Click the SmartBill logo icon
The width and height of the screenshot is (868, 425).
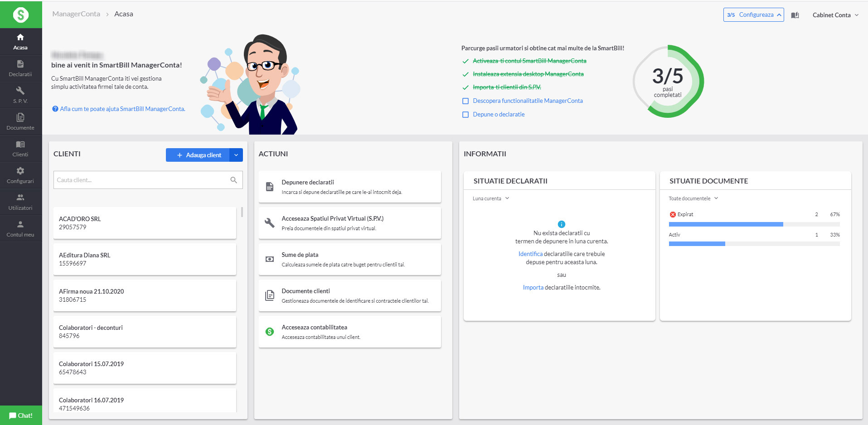click(20, 14)
